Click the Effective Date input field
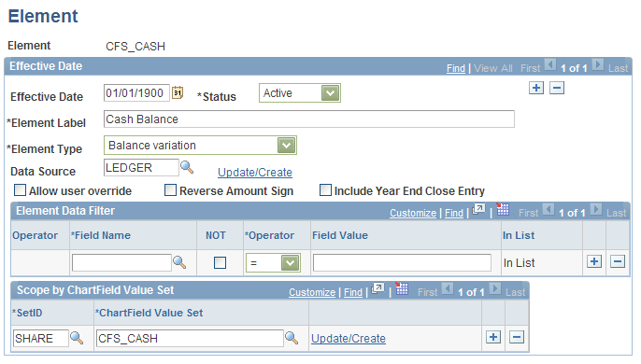This screenshot has width=641, height=364. click(136, 92)
